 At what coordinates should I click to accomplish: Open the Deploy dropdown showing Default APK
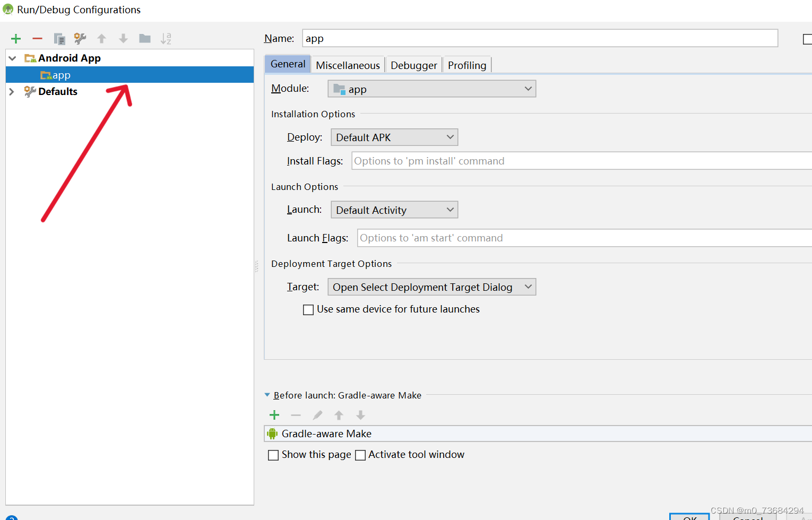click(394, 137)
